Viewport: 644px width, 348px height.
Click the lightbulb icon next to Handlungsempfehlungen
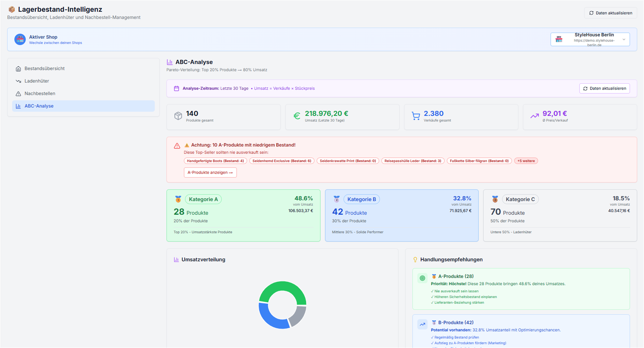pyautogui.click(x=415, y=260)
